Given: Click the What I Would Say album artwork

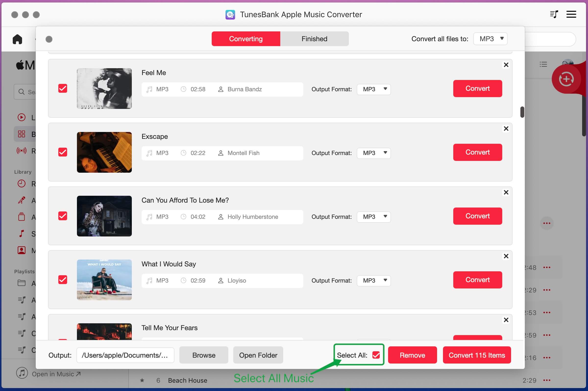Looking at the screenshot, I should click(x=104, y=280).
